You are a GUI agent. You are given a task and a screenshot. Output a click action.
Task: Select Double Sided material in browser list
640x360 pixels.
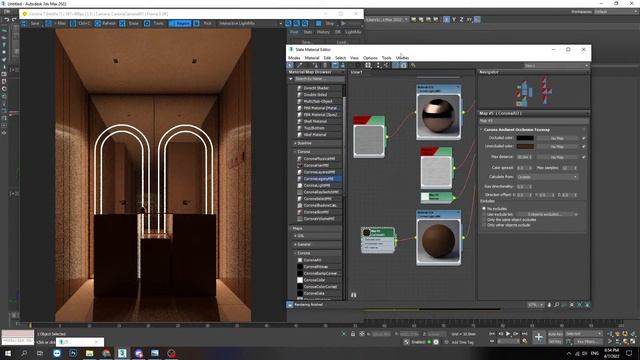tap(316, 95)
